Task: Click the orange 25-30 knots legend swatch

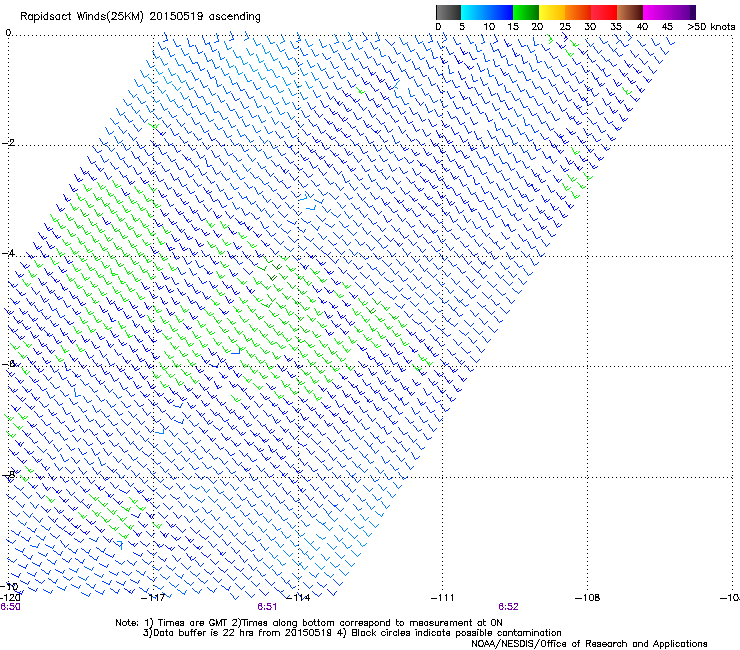Action: tap(578, 12)
